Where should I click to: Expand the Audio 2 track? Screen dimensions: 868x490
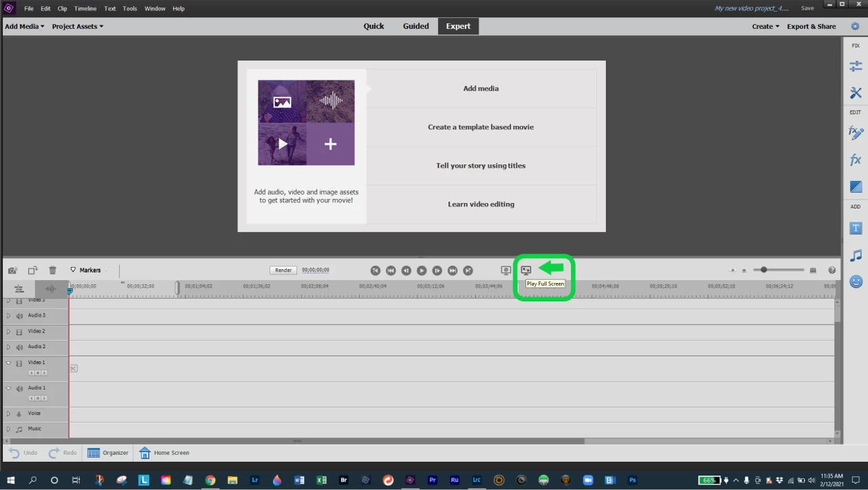pos(8,347)
